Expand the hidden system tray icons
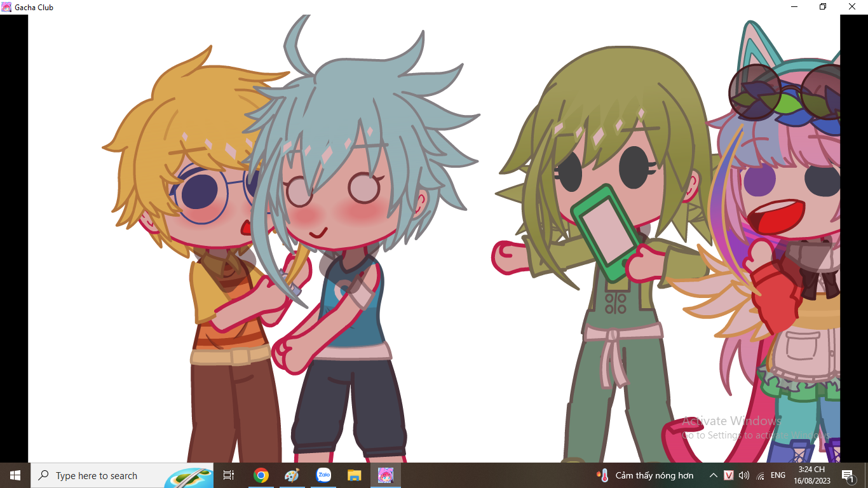This screenshot has width=868, height=488. pos(714,475)
